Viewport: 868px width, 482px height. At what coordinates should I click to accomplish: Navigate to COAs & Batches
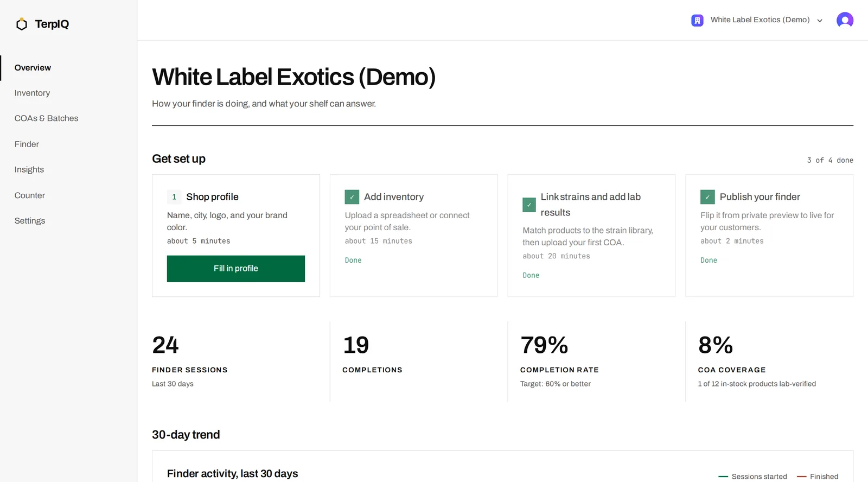pos(46,118)
